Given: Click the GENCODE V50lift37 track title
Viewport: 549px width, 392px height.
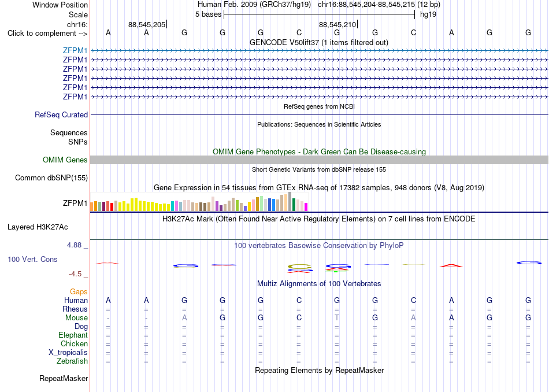Looking at the screenshot, I should click(318, 42).
